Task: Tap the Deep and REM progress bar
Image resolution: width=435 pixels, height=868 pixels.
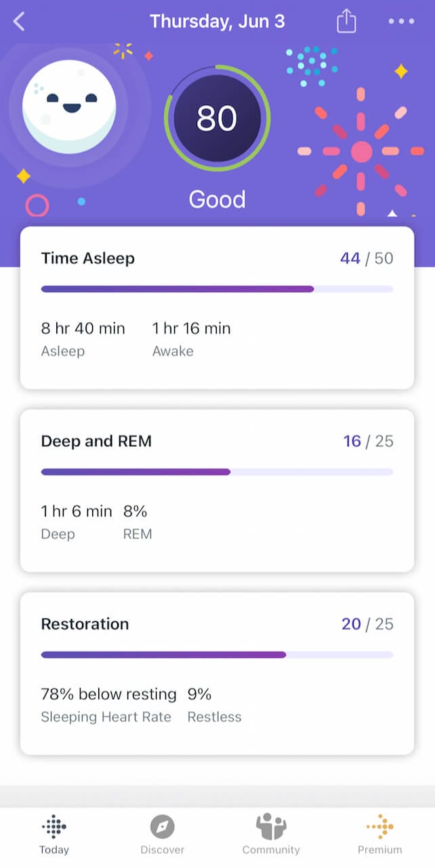Action: click(x=217, y=472)
